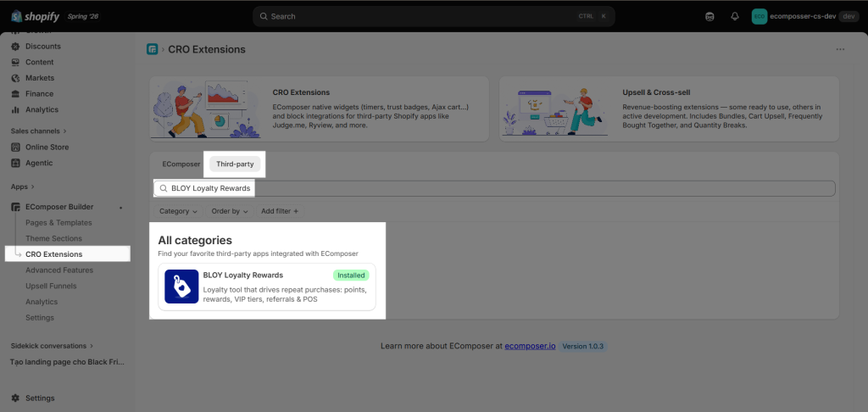Click the Settings gear icon at the bottom of the sidebar
The height and width of the screenshot is (412, 868).
click(x=15, y=398)
